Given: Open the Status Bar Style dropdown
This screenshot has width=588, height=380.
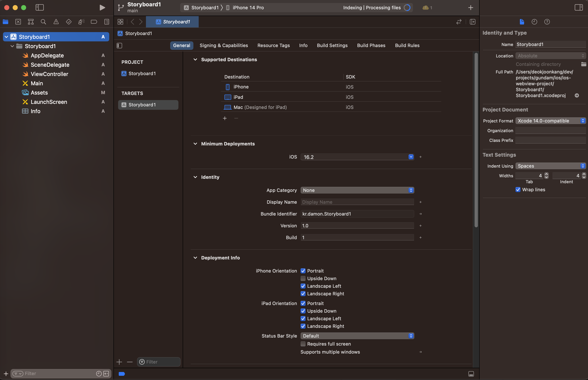Looking at the screenshot, I should (x=357, y=336).
